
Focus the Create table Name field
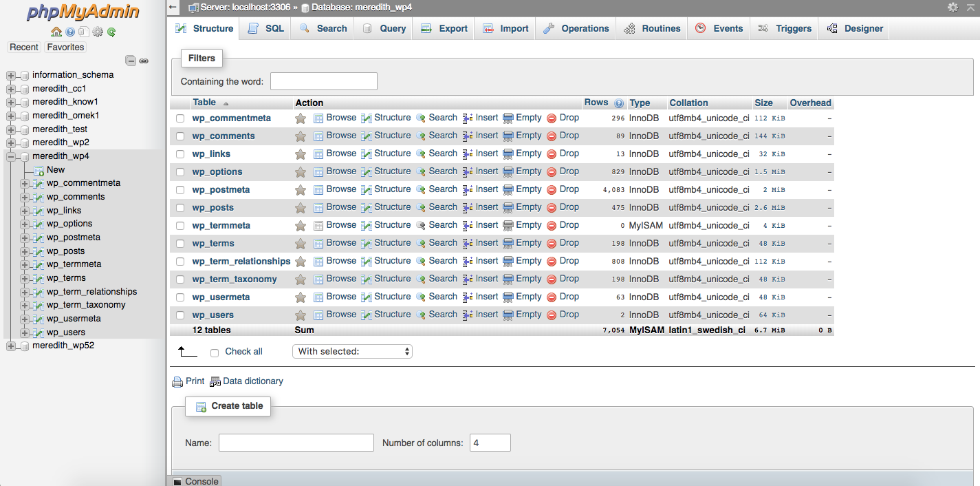pyautogui.click(x=296, y=443)
